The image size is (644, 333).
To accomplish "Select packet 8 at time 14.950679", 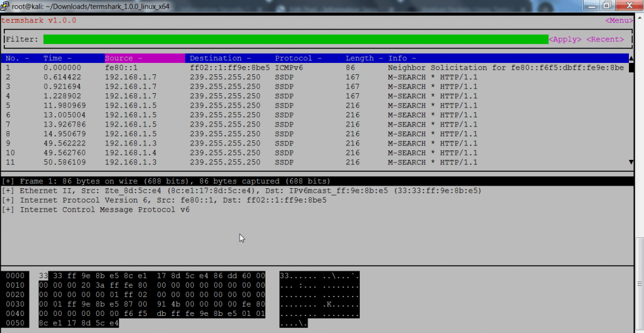I will pyautogui.click(x=314, y=134).
